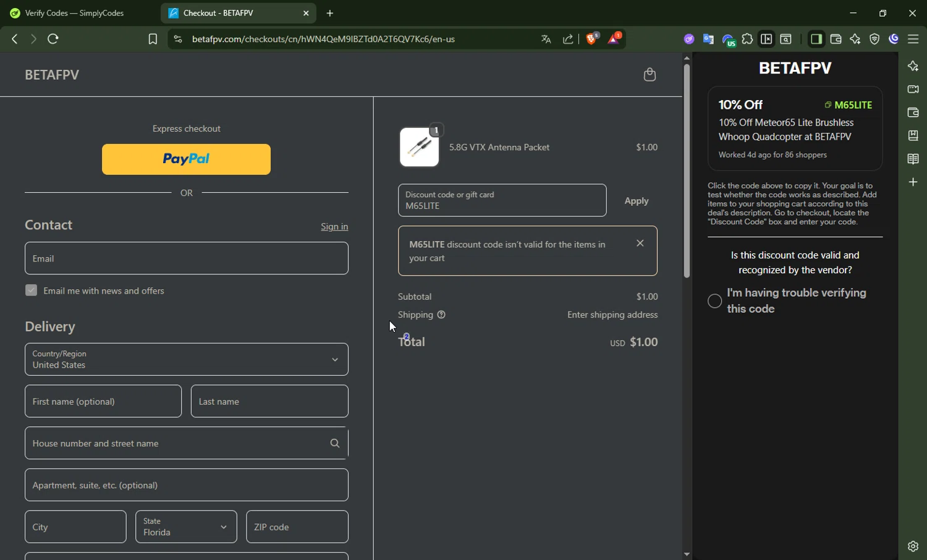Image resolution: width=927 pixels, height=560 pixels.
Task: Click the Sign in link
Action: 334,227
